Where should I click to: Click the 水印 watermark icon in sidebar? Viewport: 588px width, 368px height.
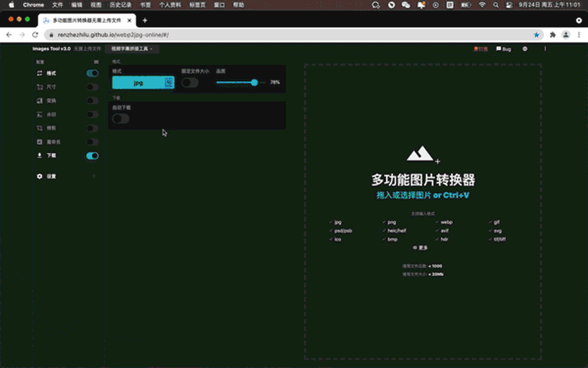[39, 114]
